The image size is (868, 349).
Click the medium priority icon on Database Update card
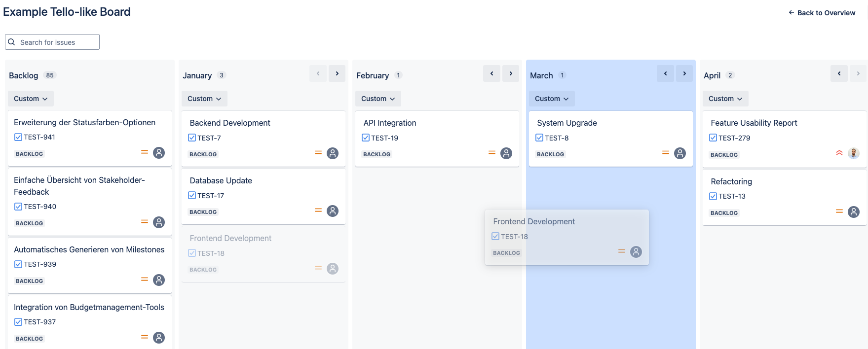pyautogui.click(x=318, y=210)
